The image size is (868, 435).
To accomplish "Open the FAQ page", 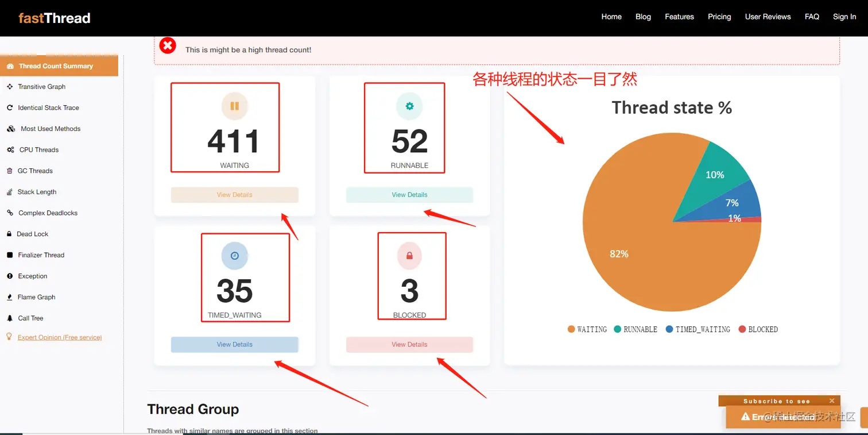I will (x=812, y=17).
